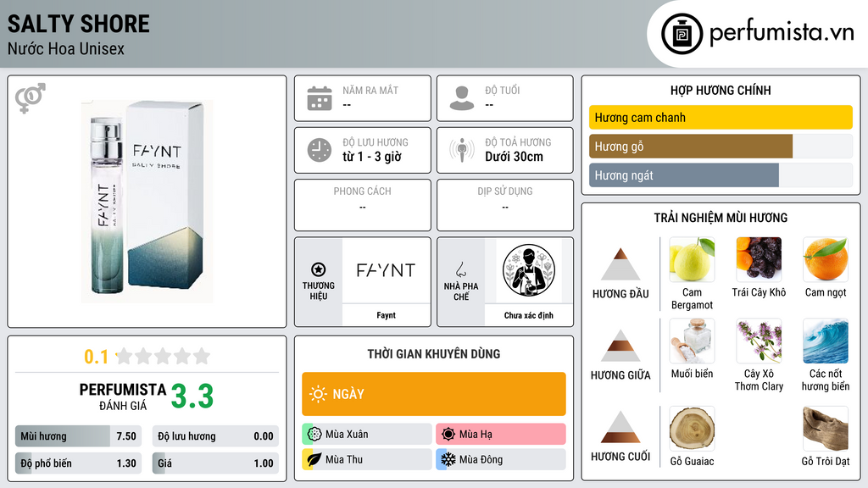
Task: Click the Hương giữa pyramid icon
Action: 620,346
